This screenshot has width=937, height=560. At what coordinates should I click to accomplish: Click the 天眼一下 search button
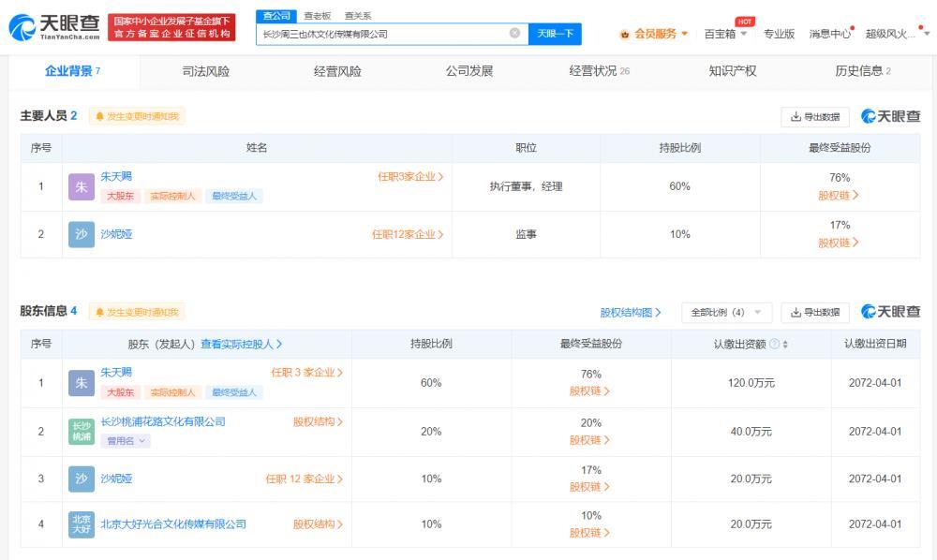[x=554, y=33]
